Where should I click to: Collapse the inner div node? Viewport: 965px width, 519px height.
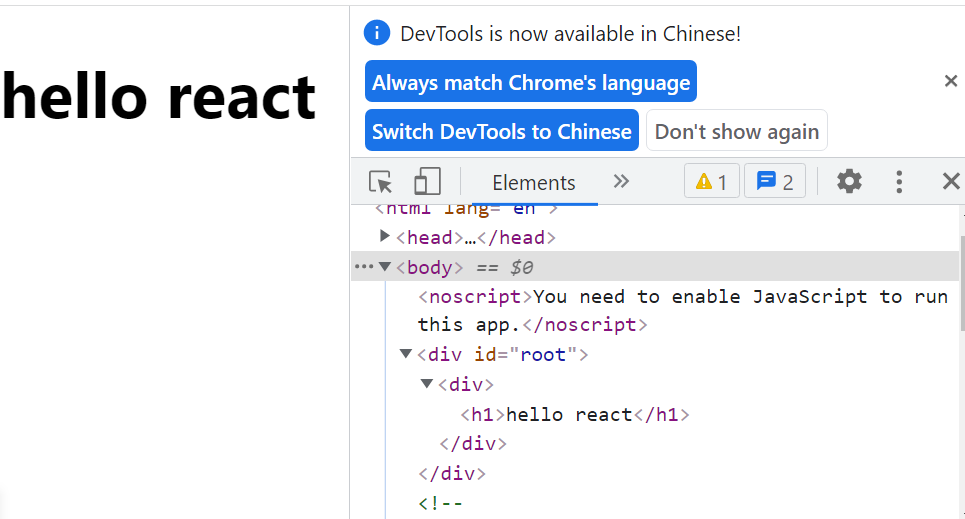tap(426, 384)
